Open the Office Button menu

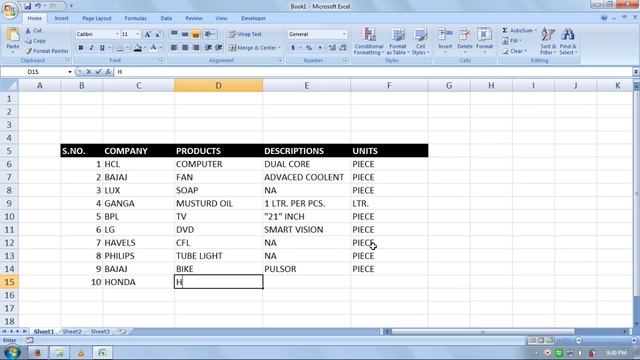9,10
